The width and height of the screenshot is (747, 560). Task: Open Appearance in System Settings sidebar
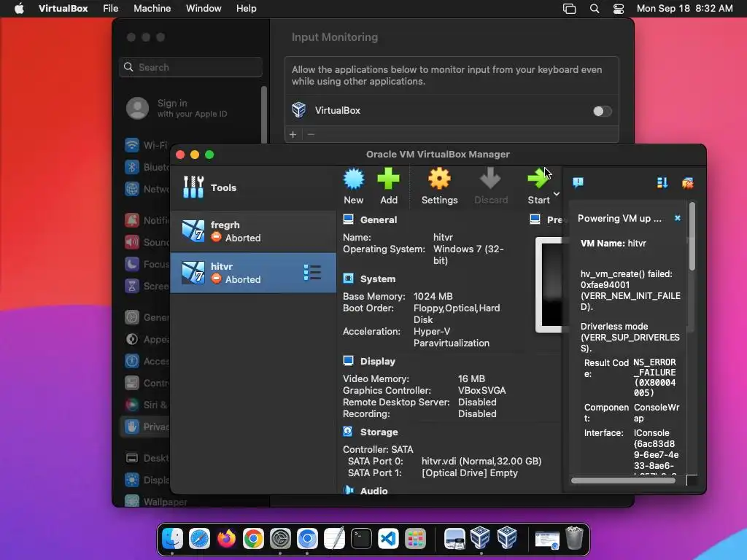coord(147,340)
